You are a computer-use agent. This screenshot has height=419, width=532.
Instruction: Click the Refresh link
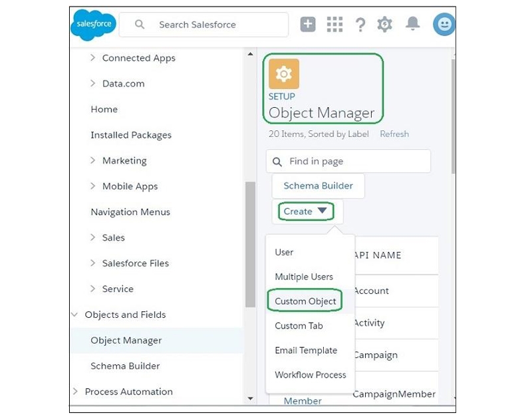click(394, 134)
